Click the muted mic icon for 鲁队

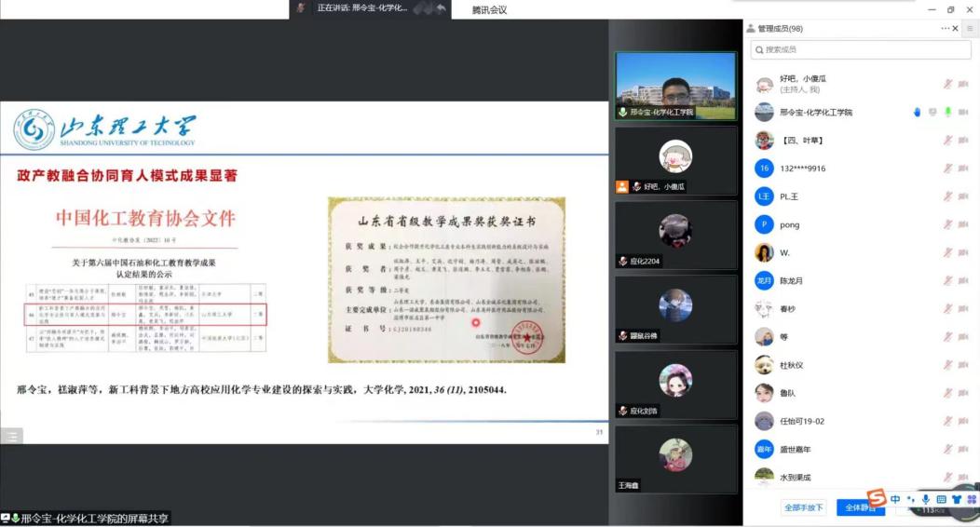(x=947, y=393)
